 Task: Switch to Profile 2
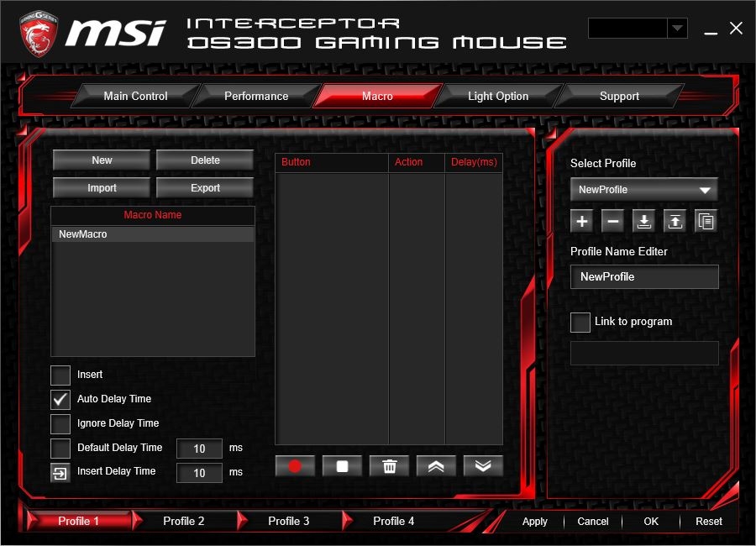tap(184, 521)
